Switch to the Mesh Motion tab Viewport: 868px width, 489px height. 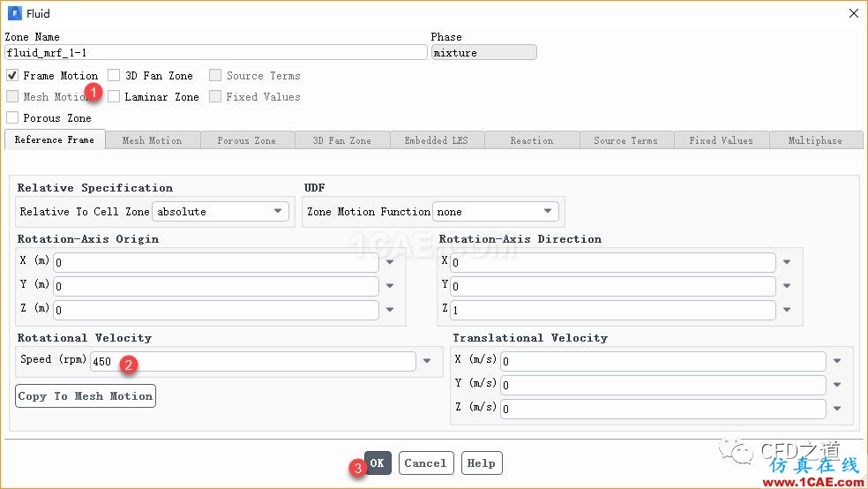tap(153, 140)
